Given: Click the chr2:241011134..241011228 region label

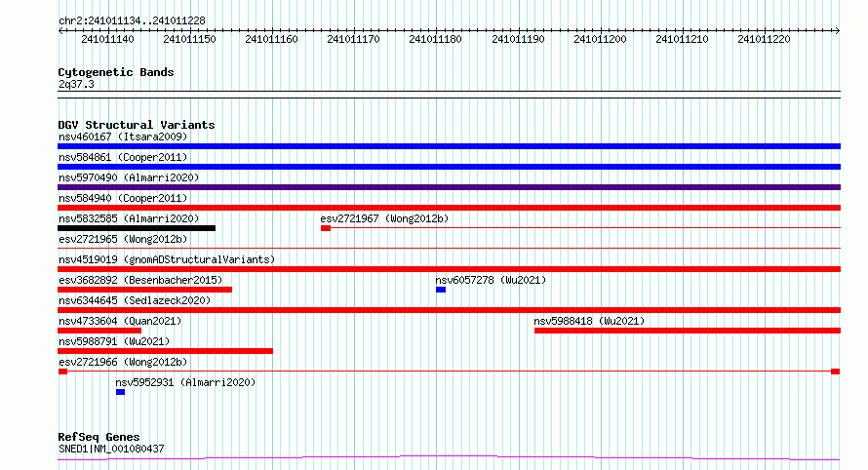Looking at the screenshot, I should 132,21.
